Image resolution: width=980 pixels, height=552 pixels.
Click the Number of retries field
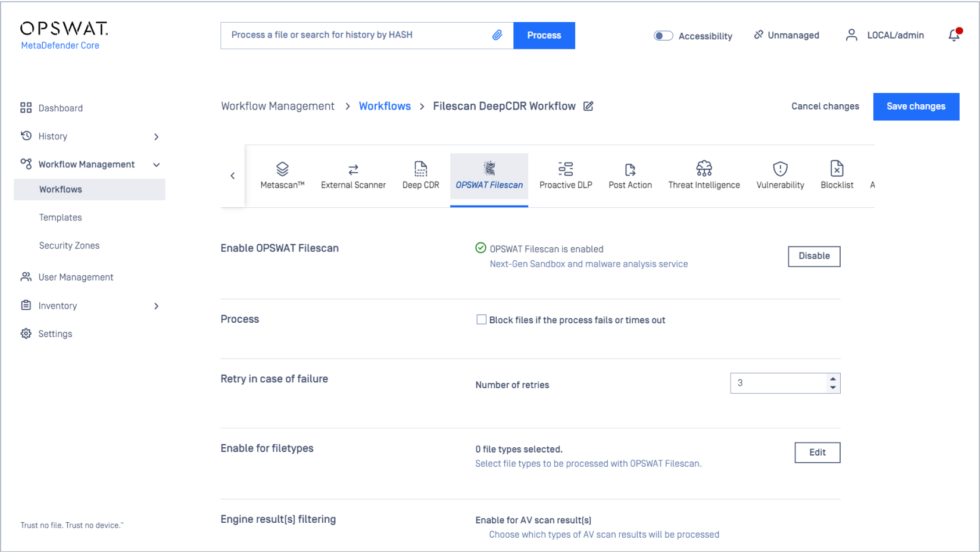coord(778,383)
